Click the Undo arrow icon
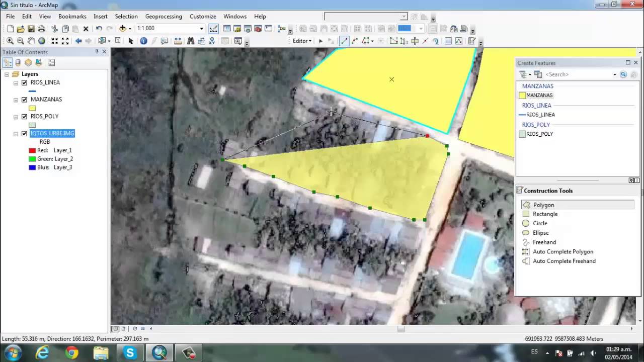The image size is (644, 362). pyautogui.click(x=99, y=29)
